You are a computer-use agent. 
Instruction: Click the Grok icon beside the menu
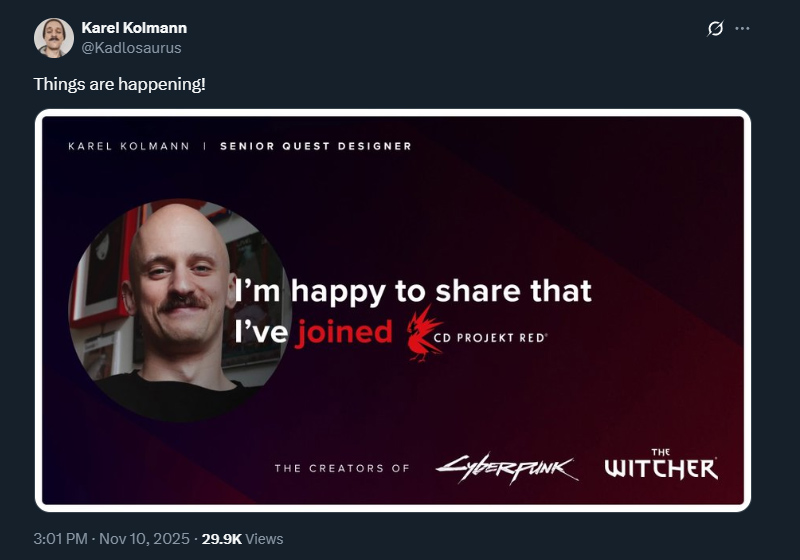click(x=715, y=29)
